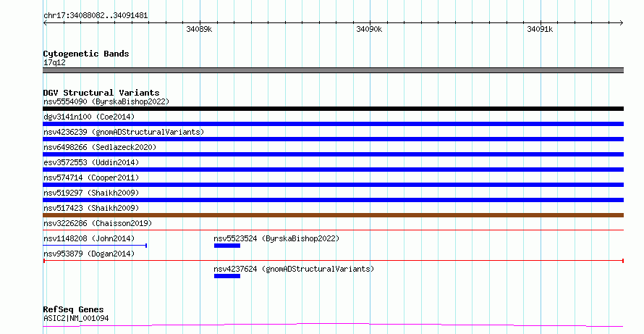Click the thin blue nsv1148208 variant line
This screenshot has width=644, height=334.
point(95,246)
